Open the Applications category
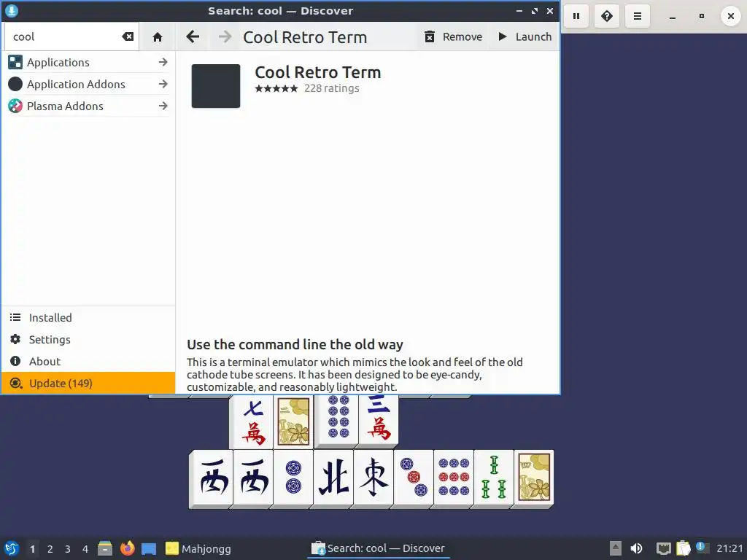 88,63
